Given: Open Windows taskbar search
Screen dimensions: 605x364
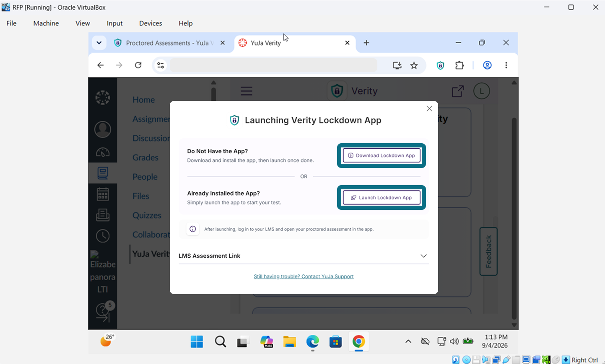Looking at the screenshot, I should [220, 342].
